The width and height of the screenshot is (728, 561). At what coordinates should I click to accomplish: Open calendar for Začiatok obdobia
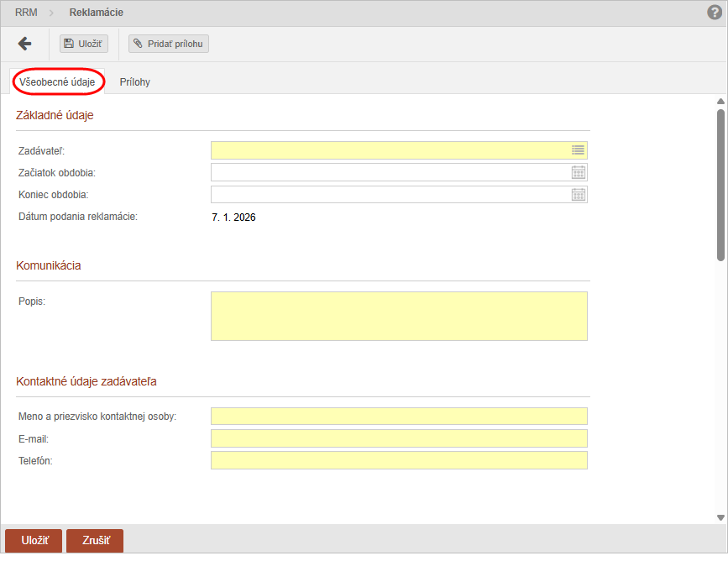[578, 173]
